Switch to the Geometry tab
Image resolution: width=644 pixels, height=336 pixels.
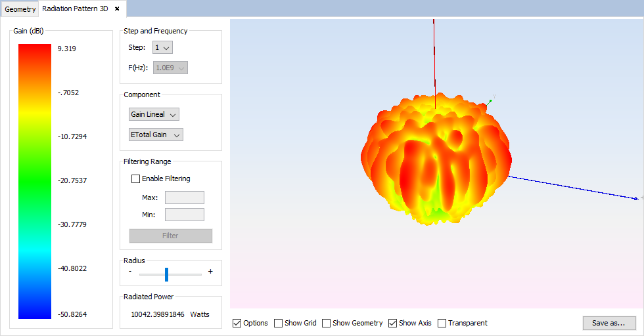[20, 10]
